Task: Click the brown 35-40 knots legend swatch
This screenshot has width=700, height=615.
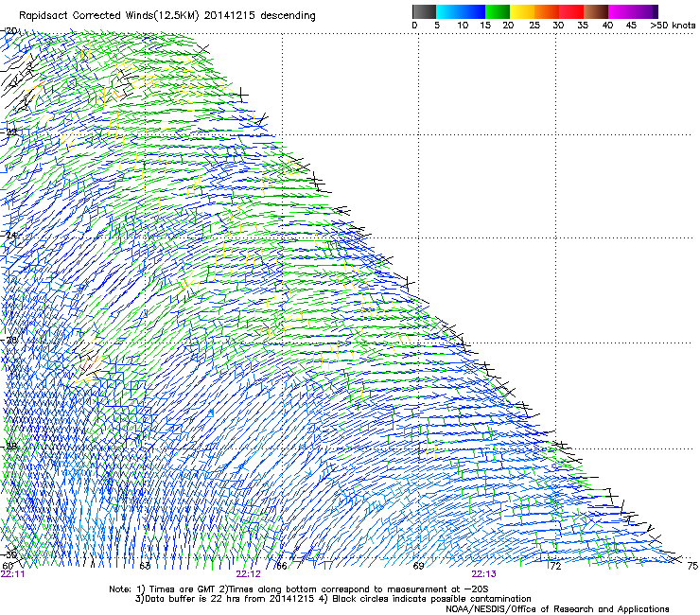Action: coord(596,11)
